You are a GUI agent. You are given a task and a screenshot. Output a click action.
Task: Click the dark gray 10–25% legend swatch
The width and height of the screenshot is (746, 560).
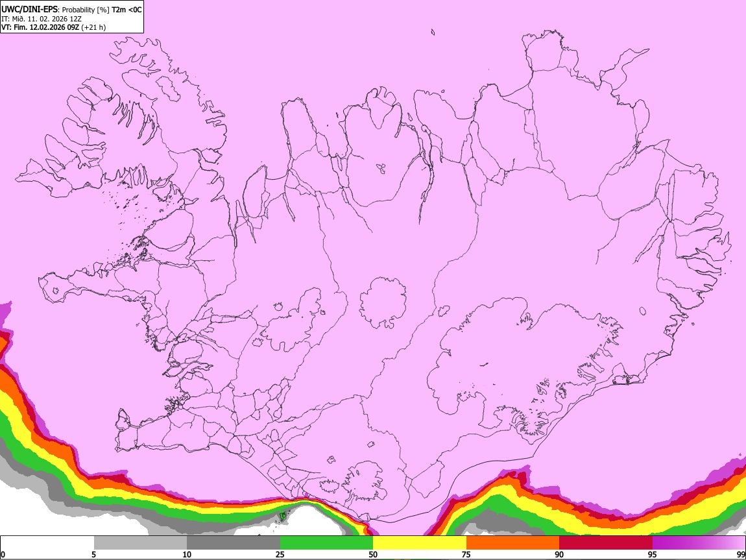point(234,543)
